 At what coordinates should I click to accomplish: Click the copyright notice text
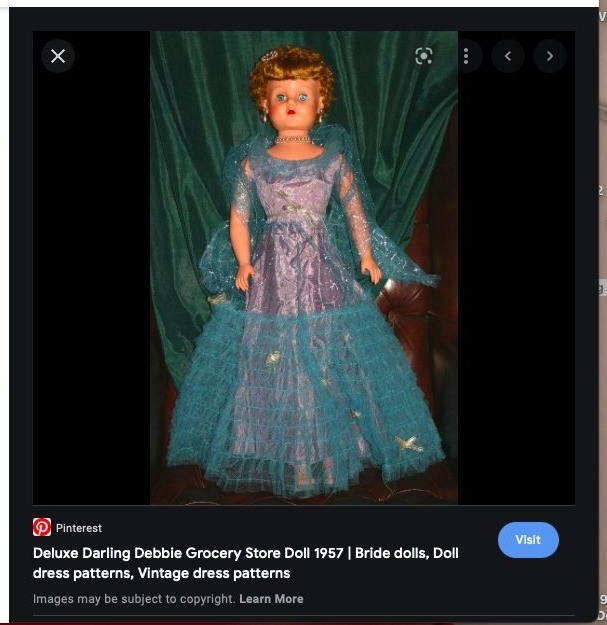[x=135, y=599]
